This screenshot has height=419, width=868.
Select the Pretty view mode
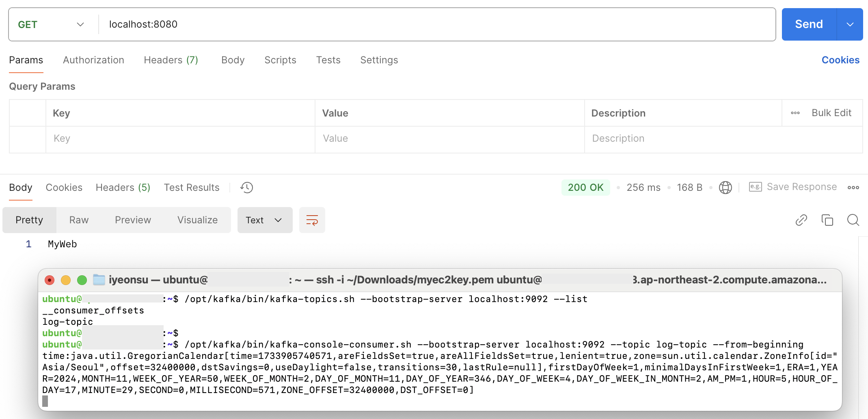[29, 220]
